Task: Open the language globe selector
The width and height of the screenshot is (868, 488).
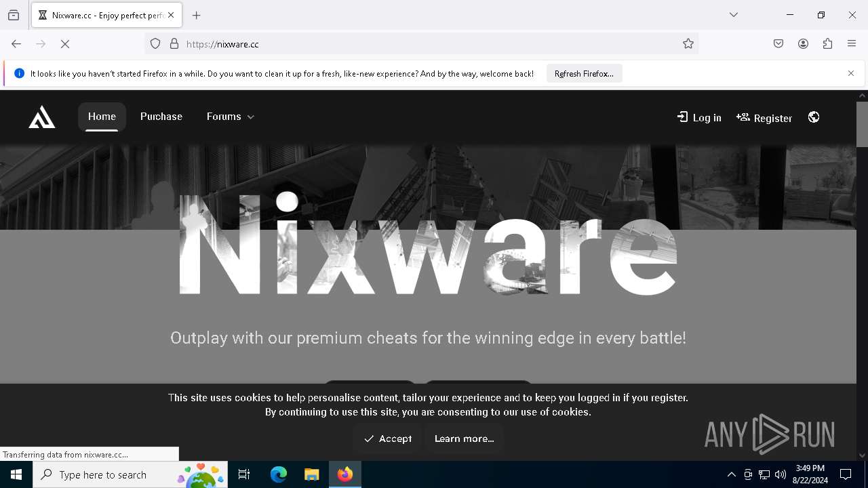Action: coord(814,117)
